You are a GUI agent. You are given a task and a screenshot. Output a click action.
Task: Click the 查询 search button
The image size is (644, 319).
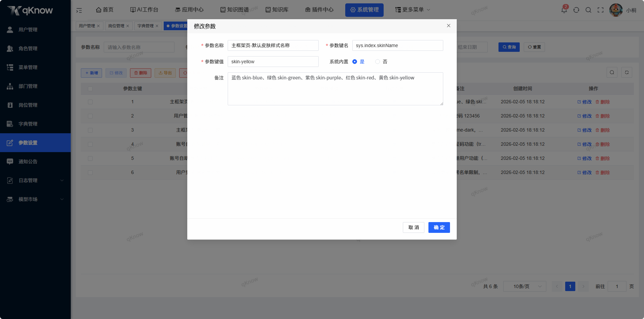click(x=509, y=47)
